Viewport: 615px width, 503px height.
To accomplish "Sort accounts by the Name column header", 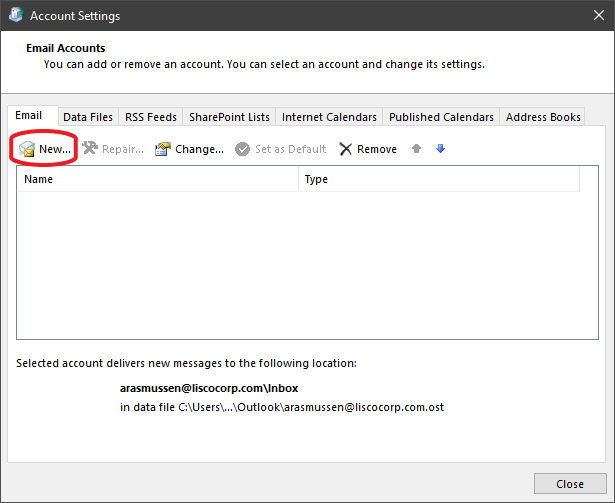I will [x=158, y=180].
